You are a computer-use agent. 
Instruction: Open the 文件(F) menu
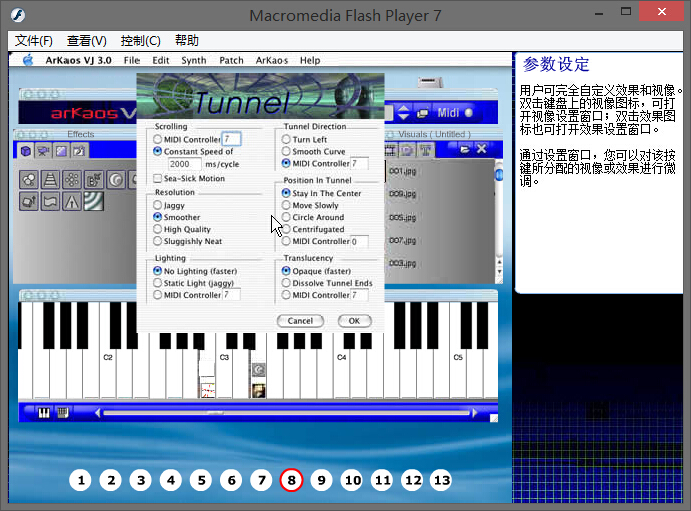(x=33, y=41)
